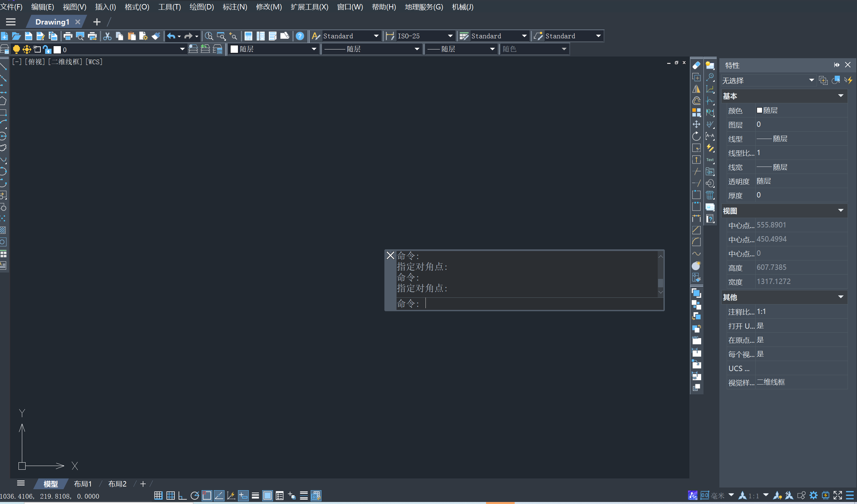Toggle Object Snap Tracking in status bar
Viewport: 857px width, 504px height.
click(219, 496)
